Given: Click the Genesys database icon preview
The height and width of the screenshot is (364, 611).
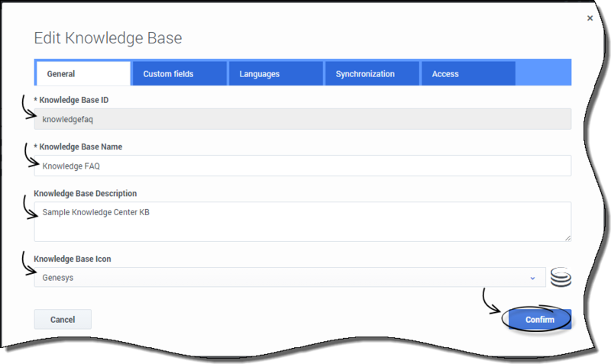Looking at the screenshot, I should click(x=561, y=277).
